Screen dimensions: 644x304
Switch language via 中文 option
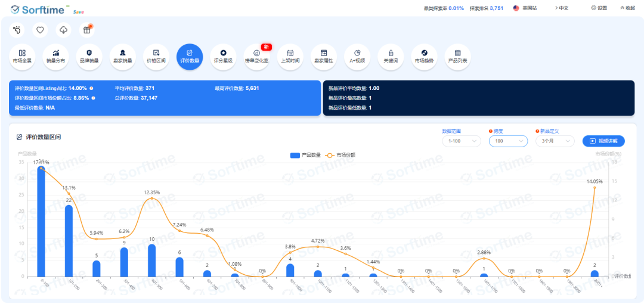pos(562,8)
